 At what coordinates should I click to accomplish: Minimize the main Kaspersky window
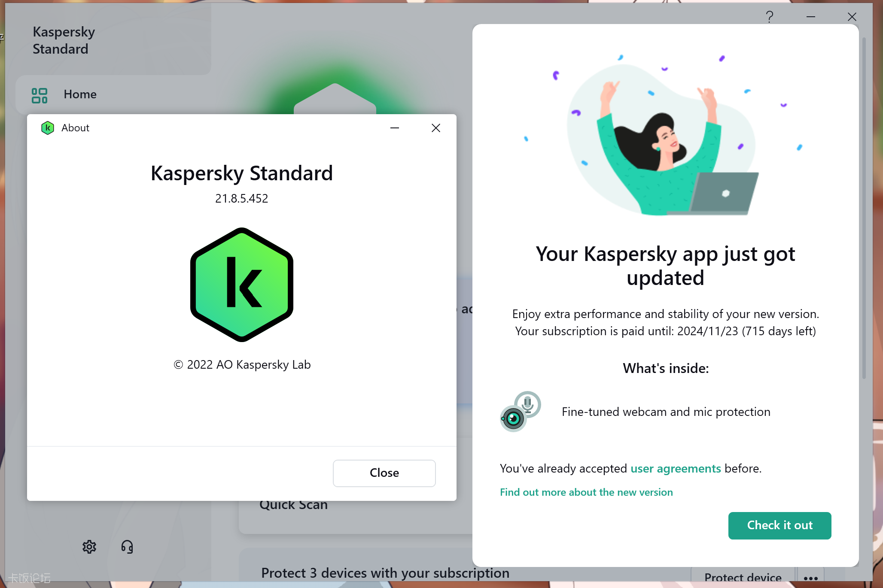pos(811,17)
